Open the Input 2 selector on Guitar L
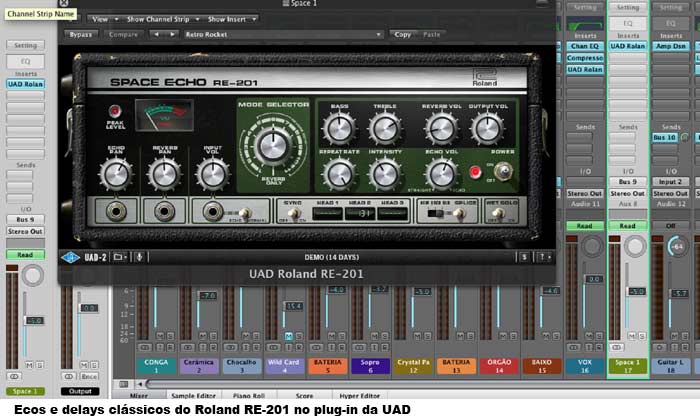700x420 pixels. [x=671, y=182]
